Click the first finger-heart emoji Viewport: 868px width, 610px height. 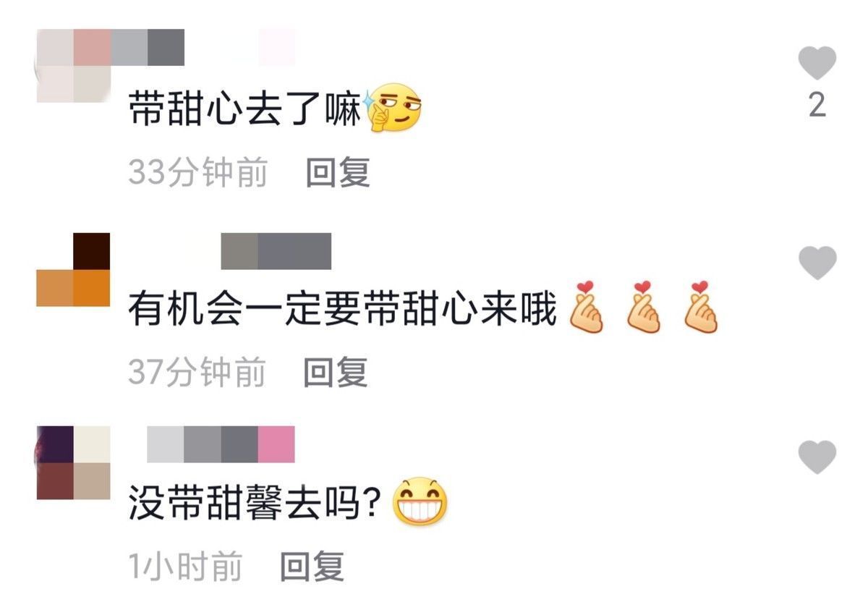click(586, 307)
